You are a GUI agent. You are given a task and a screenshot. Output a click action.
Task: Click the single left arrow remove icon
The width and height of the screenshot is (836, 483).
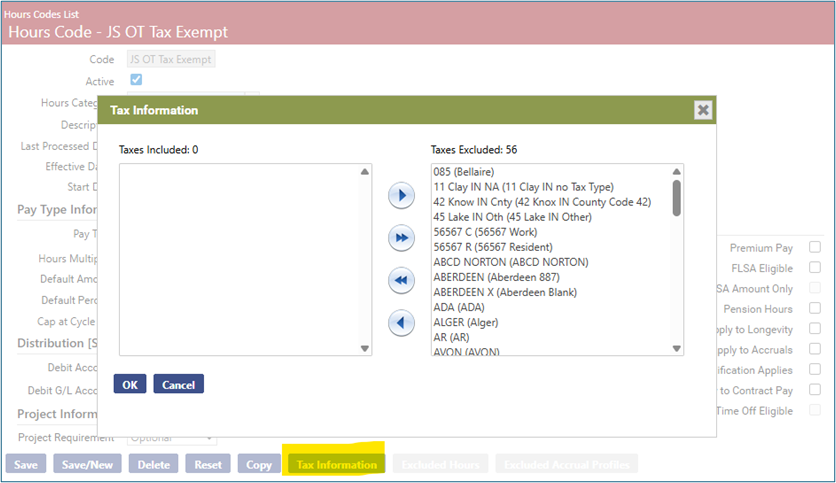coord(401,323)
